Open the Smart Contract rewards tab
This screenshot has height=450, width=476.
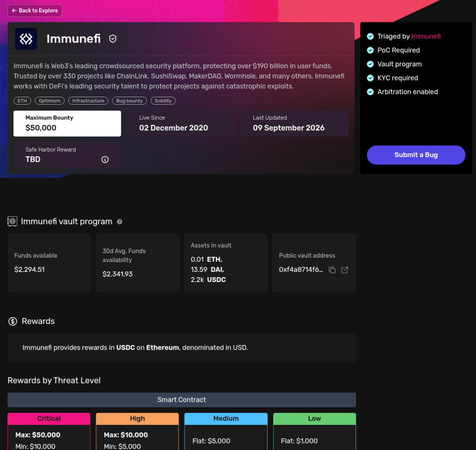point(182,400)
